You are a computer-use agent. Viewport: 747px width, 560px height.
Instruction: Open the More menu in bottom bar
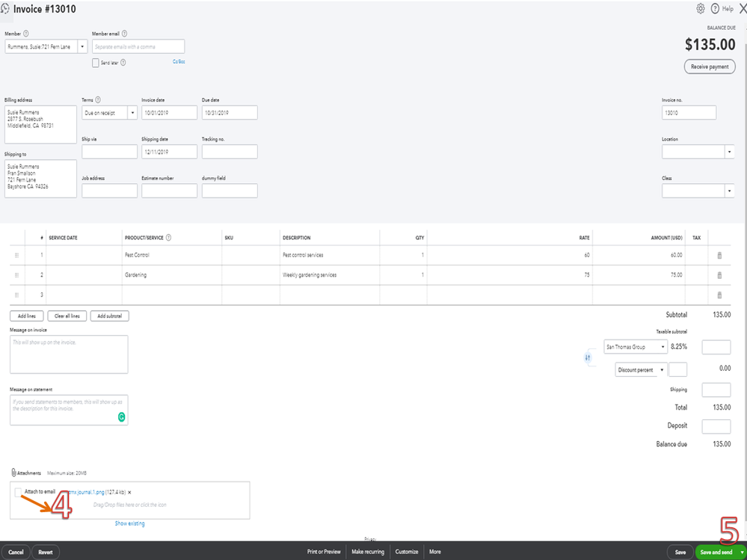coord(435,552)
